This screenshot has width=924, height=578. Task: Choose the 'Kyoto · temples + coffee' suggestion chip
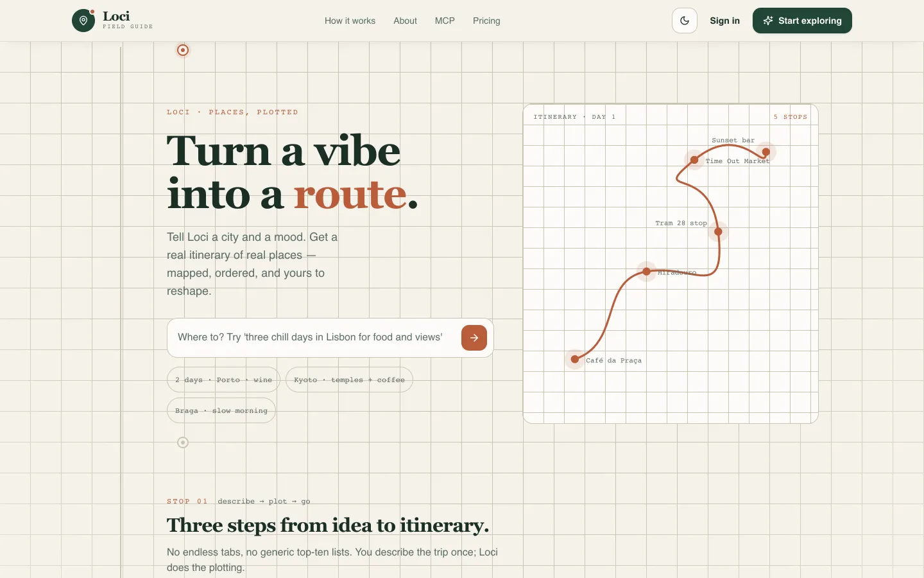point(349,380)
